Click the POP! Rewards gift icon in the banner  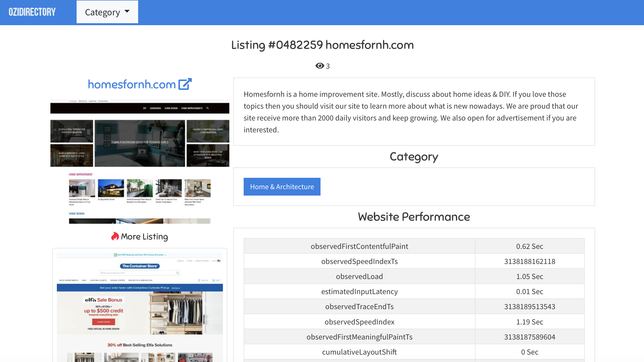click(115, 255)
